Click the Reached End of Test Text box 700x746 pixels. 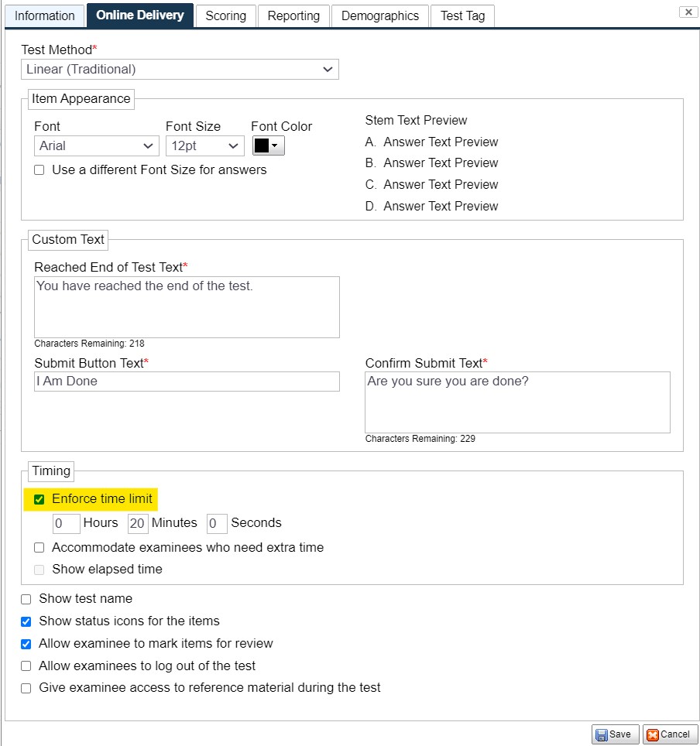[187, 307]
